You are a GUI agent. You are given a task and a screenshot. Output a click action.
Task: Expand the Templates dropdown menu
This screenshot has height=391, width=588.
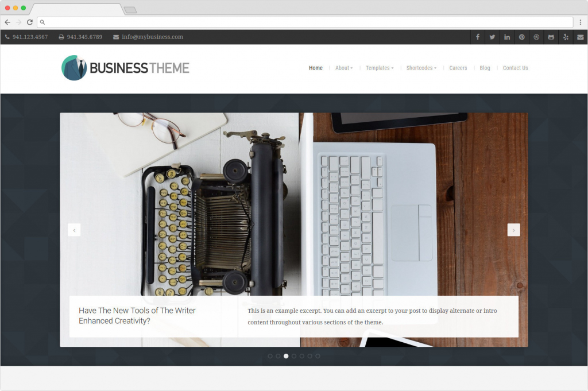pyautogui.click(x=380, y=68)
